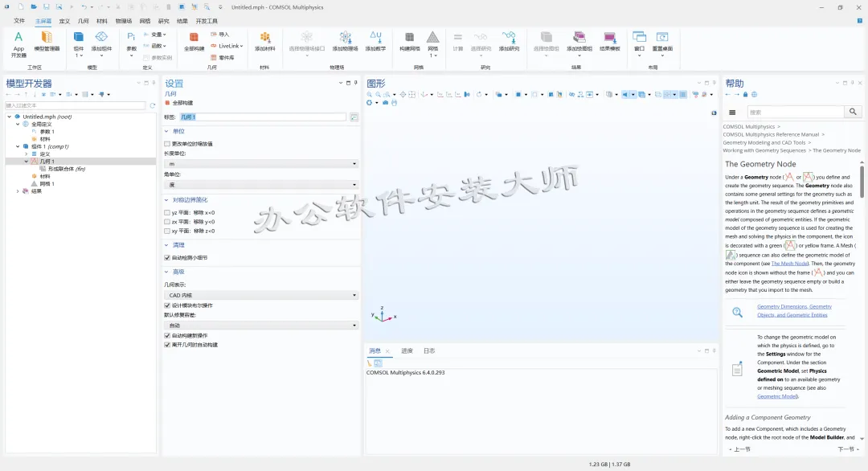Switch to the 日志 tab
Screen dimensions: 868x471
click(429, 351)
